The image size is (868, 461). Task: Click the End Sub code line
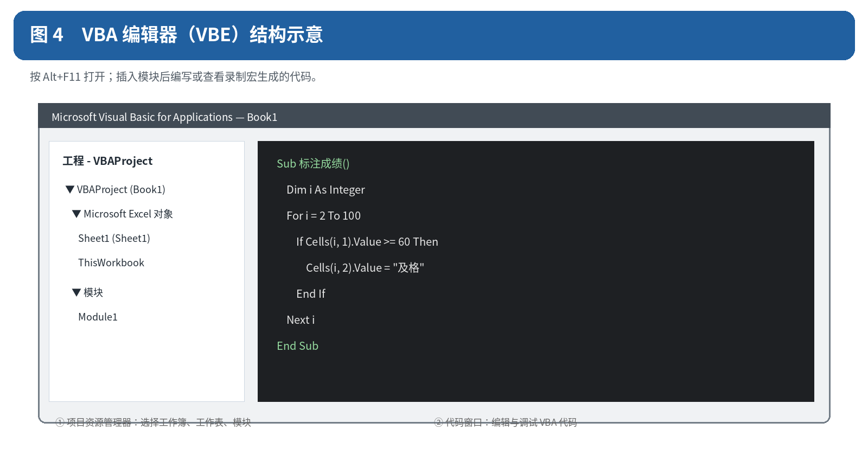297,345
